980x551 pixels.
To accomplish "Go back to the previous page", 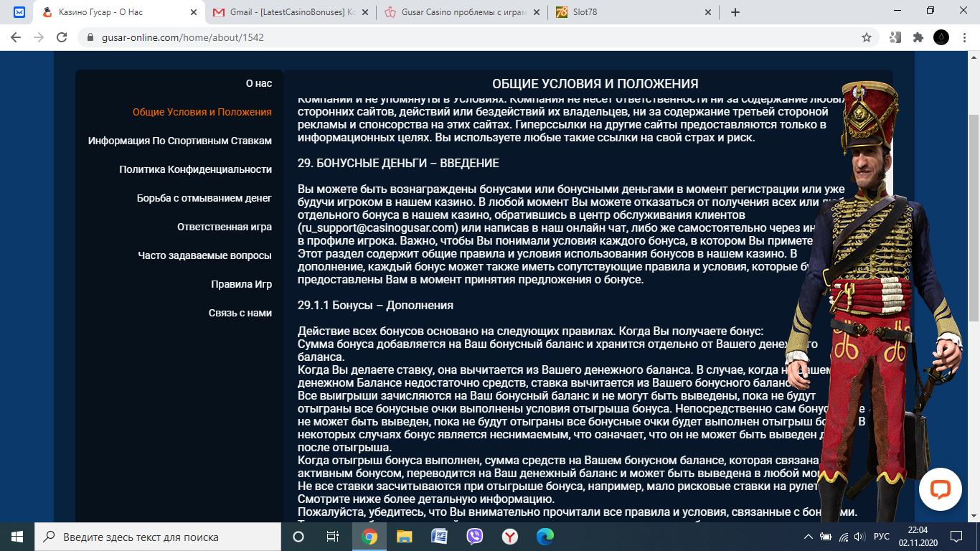I will (16, 37).
